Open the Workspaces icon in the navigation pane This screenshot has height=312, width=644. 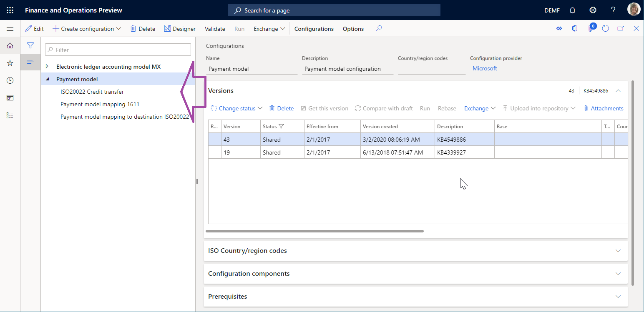coord(10,97)
